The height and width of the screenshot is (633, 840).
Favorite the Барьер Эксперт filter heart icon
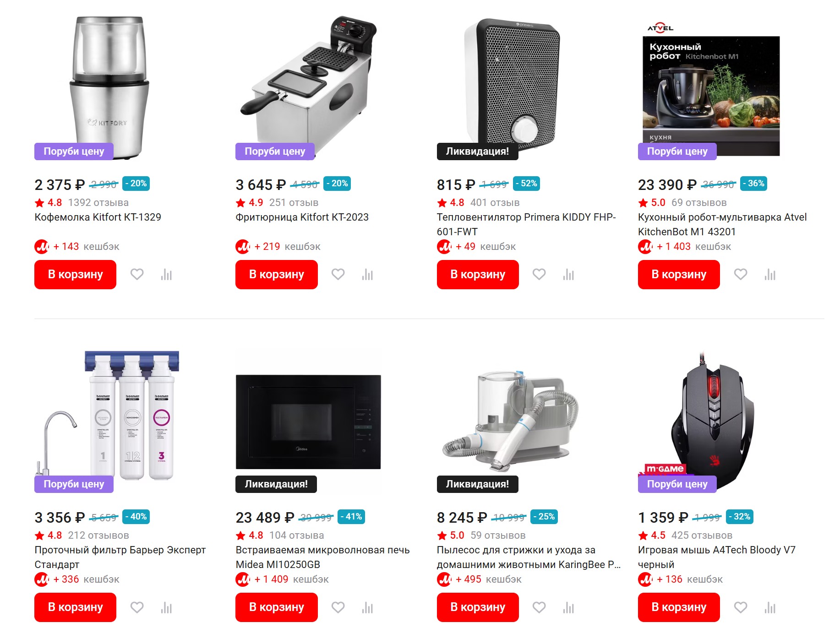137,607
